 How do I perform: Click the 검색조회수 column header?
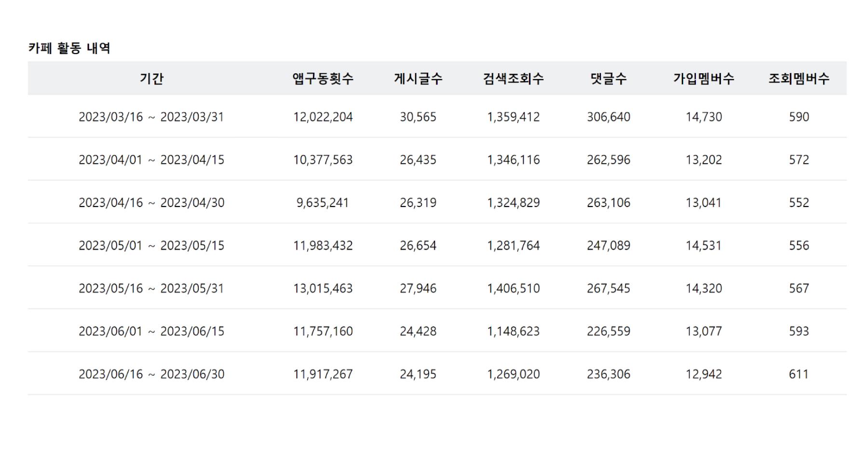click(513, 78)
